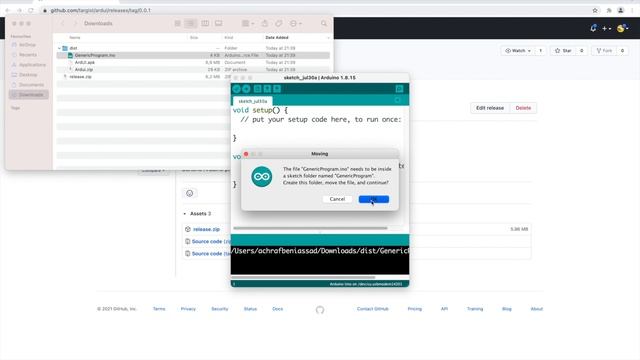Switch Finder to icon view

pos(178,24)
